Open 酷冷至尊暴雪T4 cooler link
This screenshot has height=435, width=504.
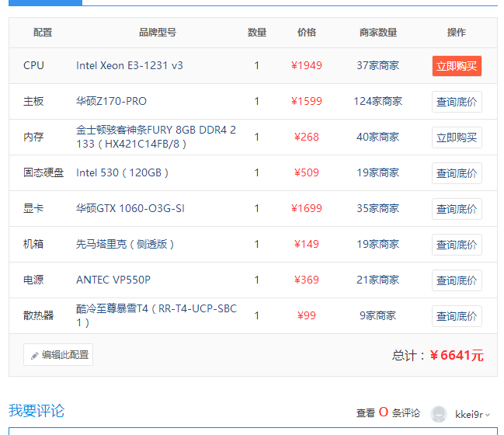156,315
